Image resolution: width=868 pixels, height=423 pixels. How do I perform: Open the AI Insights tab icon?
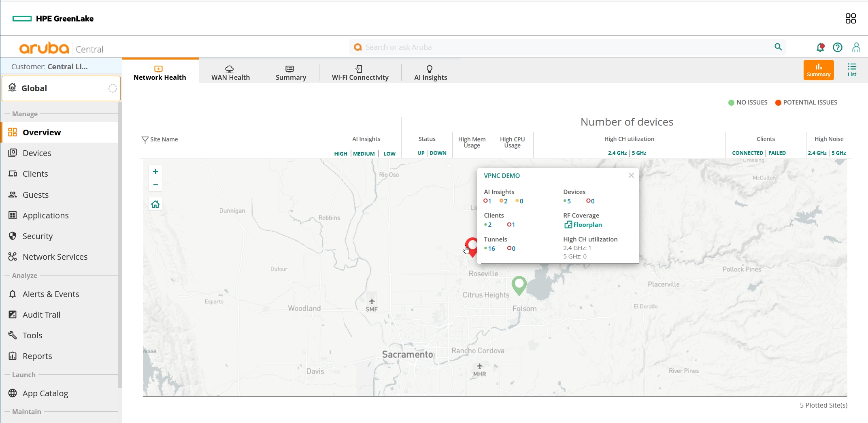[430, 69]
